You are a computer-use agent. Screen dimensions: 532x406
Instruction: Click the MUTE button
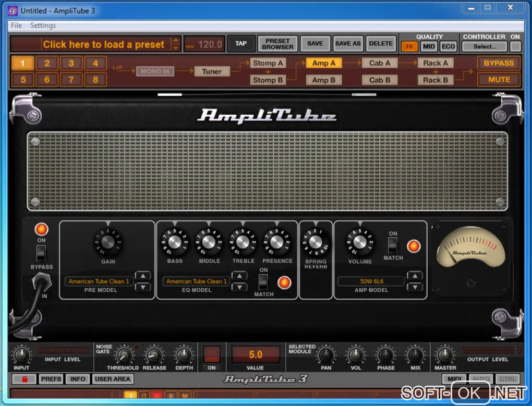tap(499, 80)
